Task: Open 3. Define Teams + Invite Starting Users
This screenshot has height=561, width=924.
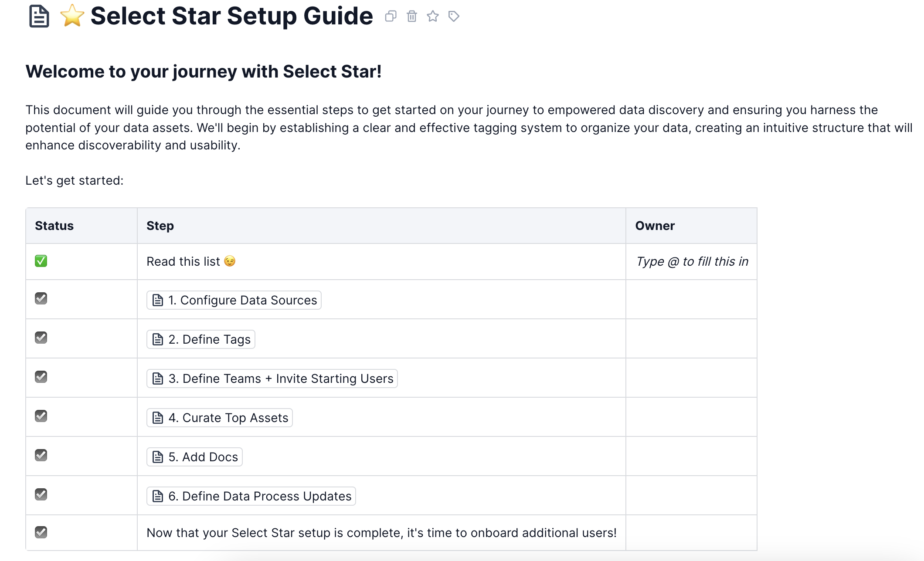Action: [x=281, y=379]
